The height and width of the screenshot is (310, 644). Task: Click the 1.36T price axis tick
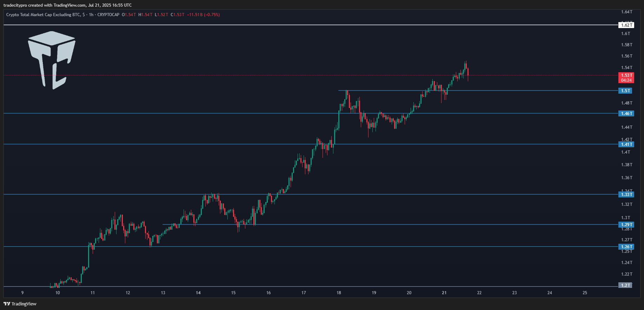pos(626,177)
